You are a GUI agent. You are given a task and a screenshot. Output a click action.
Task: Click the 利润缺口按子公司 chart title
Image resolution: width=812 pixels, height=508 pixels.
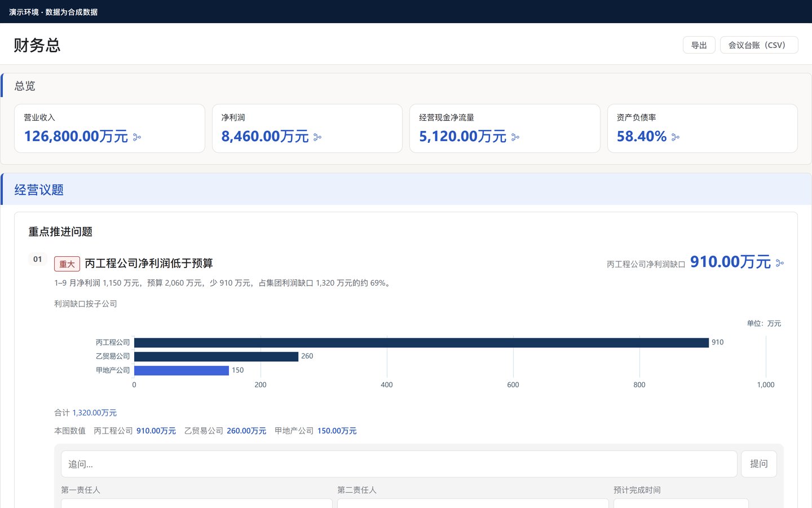point(86,304)
